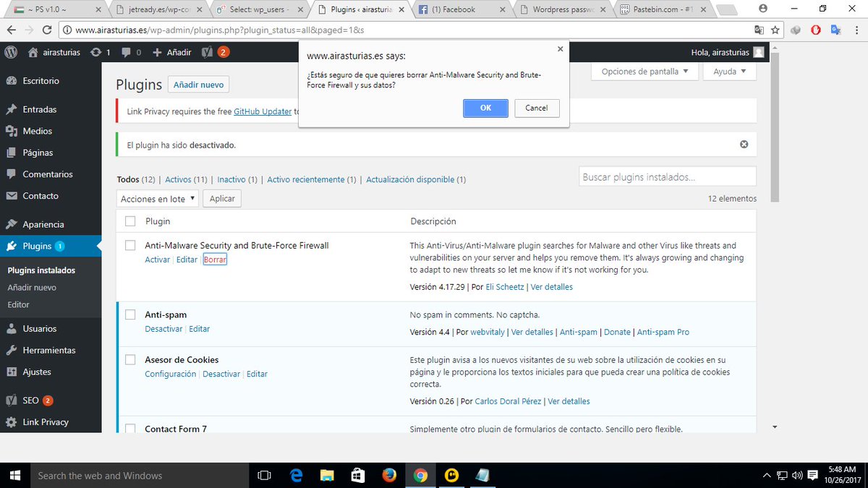Image resolution: width=868 pixels, height=488 pixels.
Task: Open the Acciones en lote dropdown
Action: [x=156, y=199]
